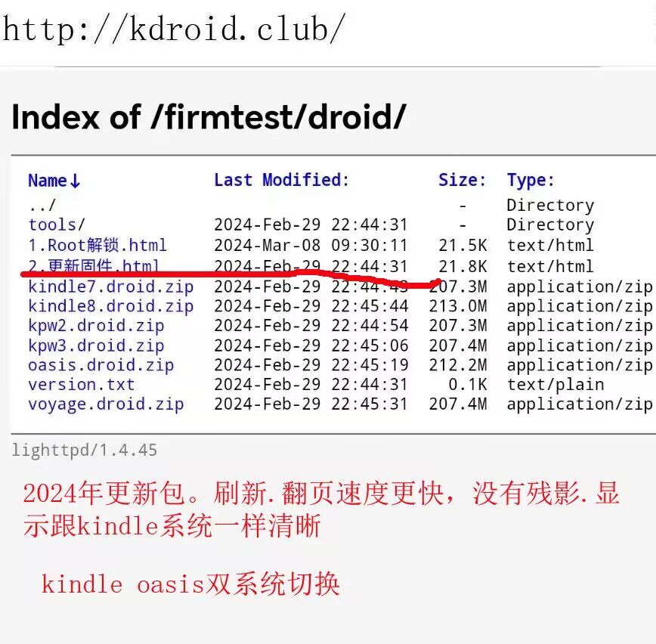Viewport: 656px width, 644px height.
Task: Download voyage.droid.zip
Action: point(106,404)
